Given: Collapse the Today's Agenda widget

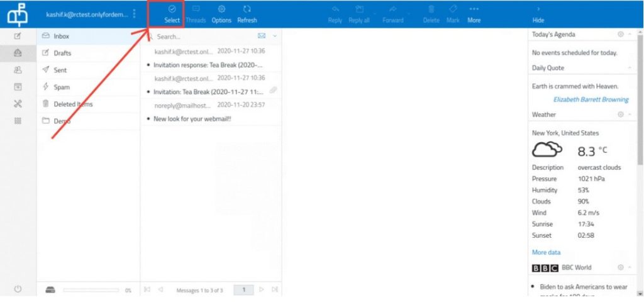Looking at the screenshot, I should 630,35.
